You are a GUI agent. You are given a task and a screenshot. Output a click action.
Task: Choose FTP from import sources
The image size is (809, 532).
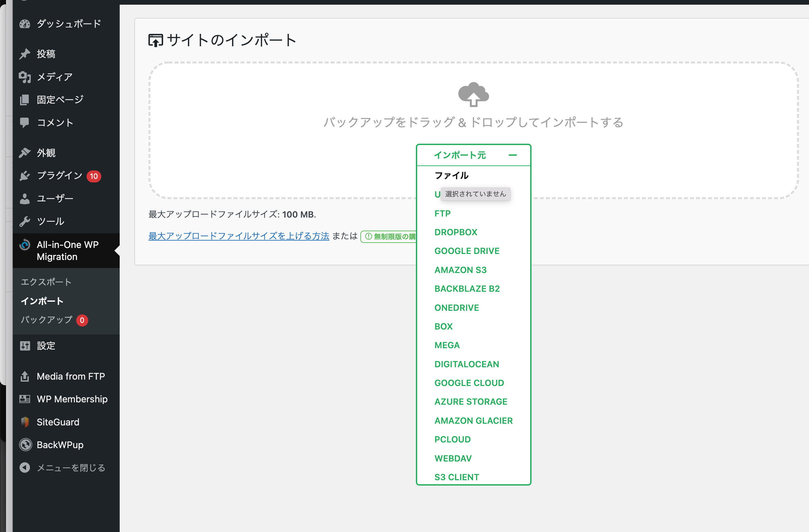[x=443, y=213]
